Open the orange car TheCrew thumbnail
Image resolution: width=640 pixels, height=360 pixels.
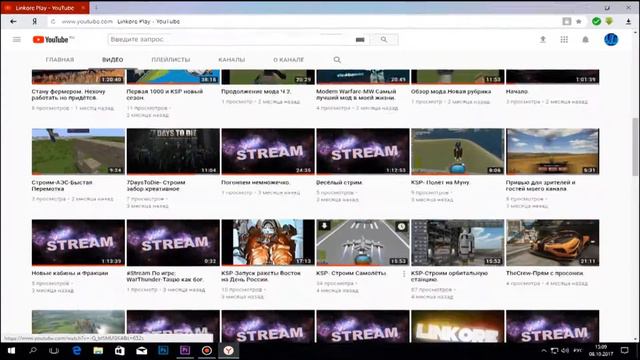click(553, 242)
